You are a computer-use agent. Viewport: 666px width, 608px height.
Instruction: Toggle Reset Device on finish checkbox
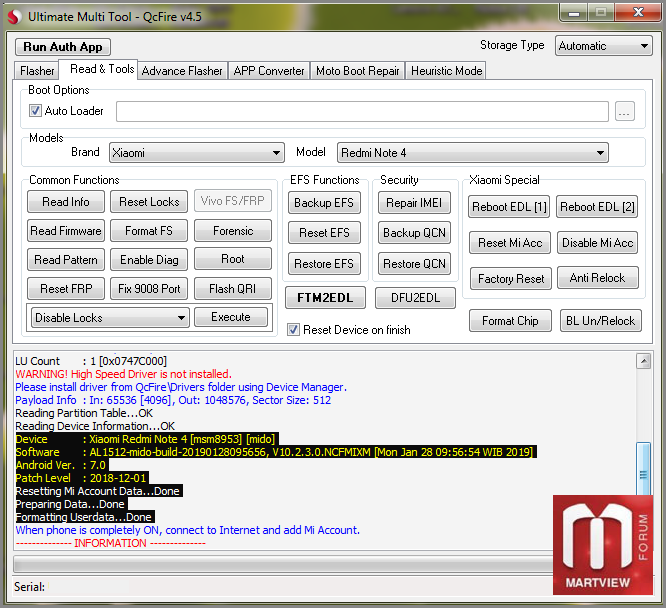click(x=293, y=330)
